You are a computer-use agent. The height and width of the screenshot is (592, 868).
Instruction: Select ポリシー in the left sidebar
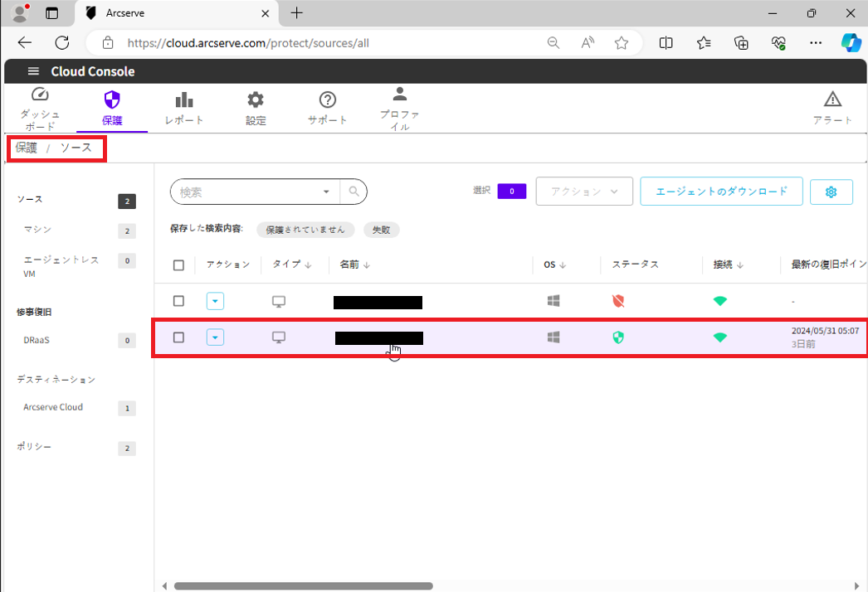tap(35, 447)
